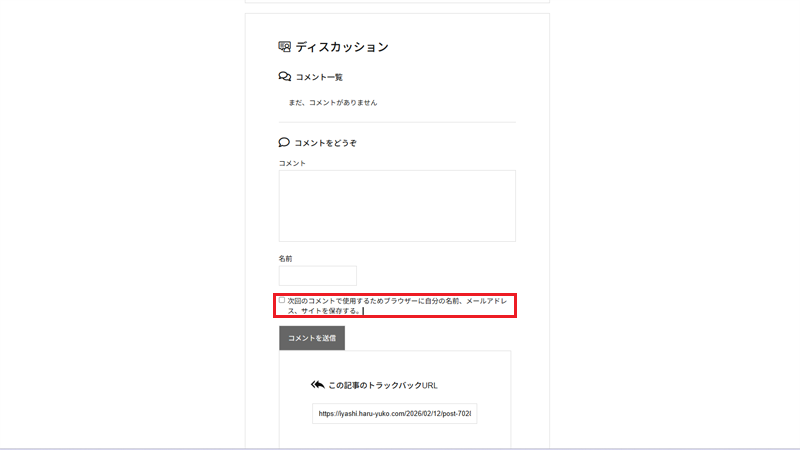
Task: Focus the コメント text area
Action: coord(396,205)
